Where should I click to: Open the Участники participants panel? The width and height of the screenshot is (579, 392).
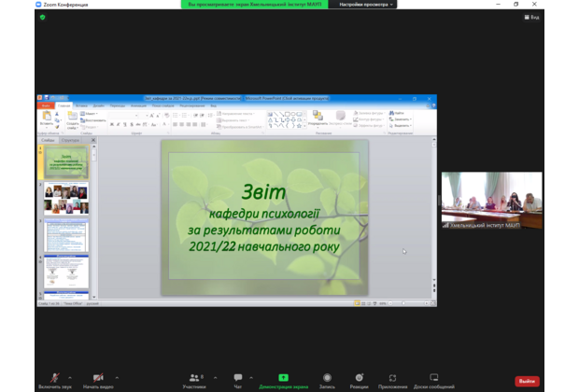tap(194, 378)
